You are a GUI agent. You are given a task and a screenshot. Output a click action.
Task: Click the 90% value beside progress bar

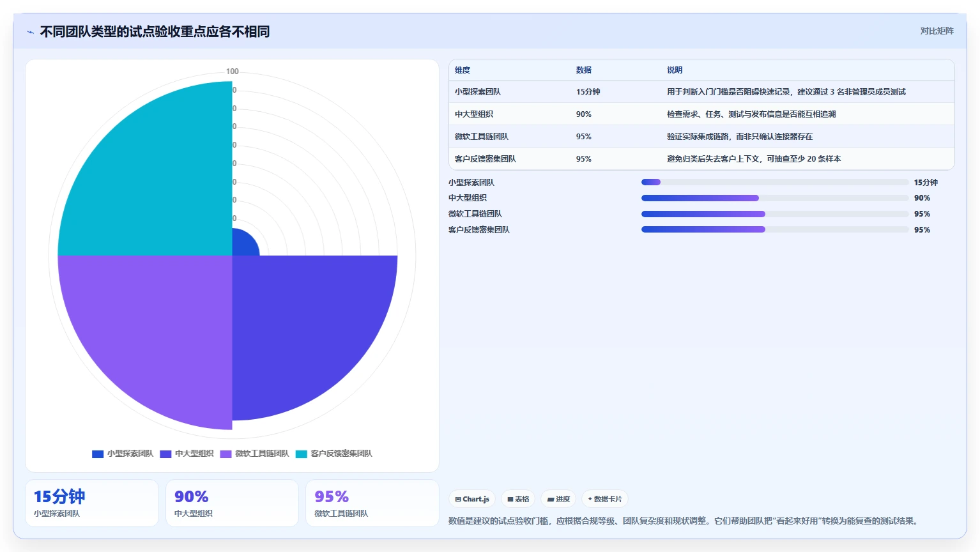click(922, 198)
